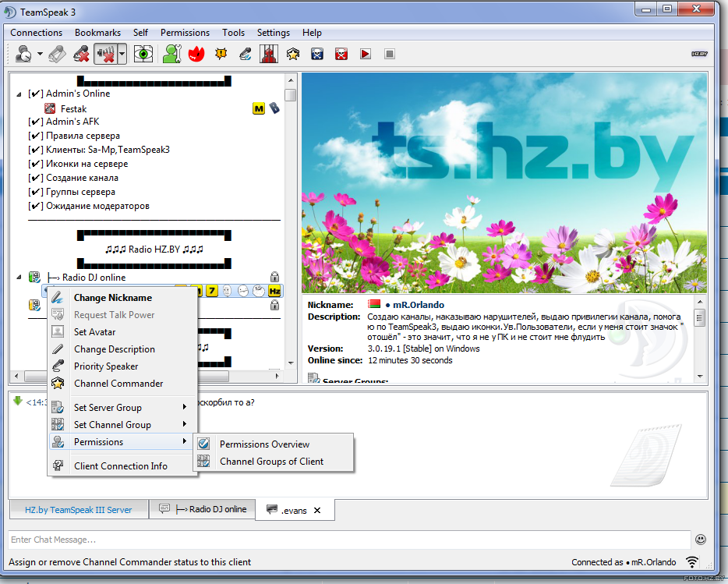Viewport: 728px width, 584px height.
Task: Choose Client Connection Info
Action: 122,466
